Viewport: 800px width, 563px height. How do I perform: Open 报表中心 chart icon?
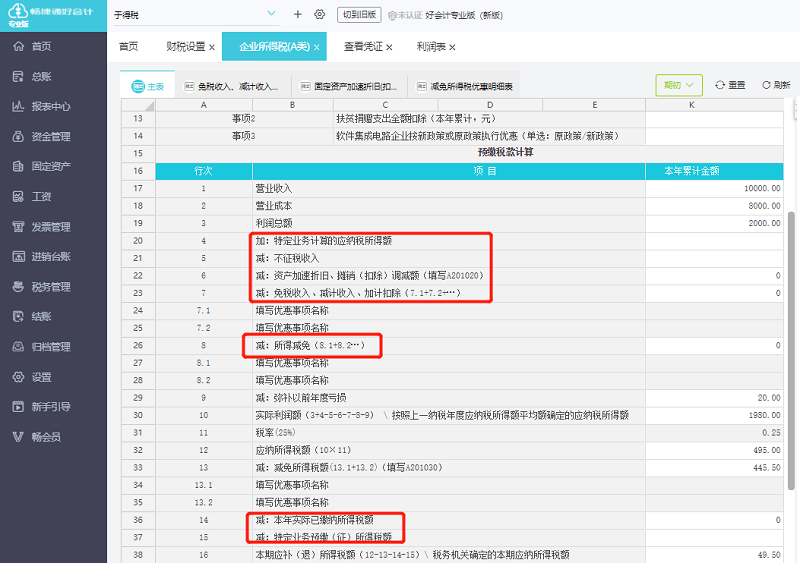tap(18, 107)
